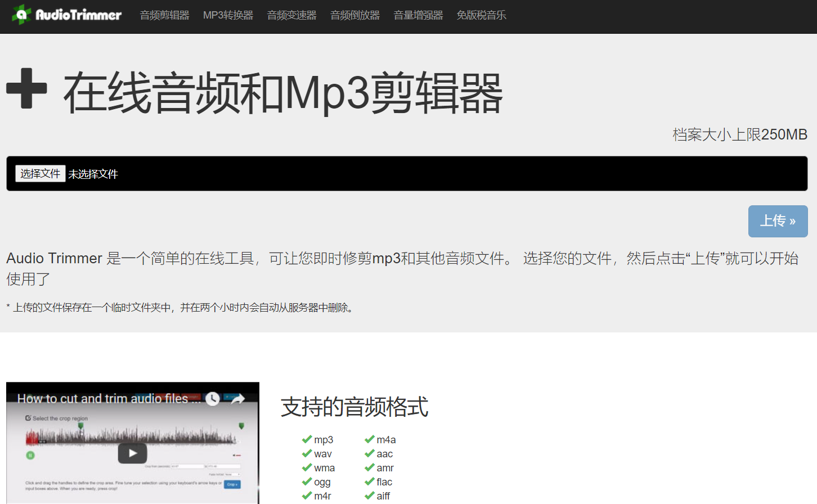Click the green check next to flac

click(x=369, y=481)
